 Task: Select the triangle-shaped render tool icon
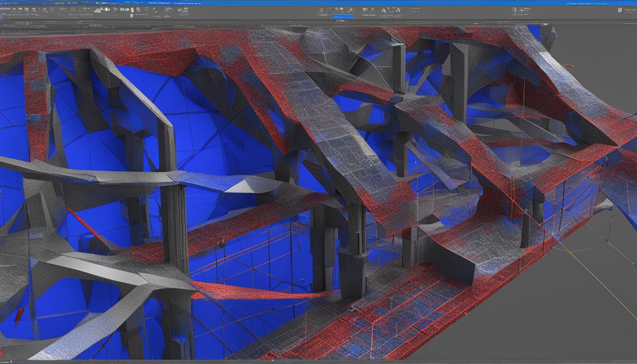coord(97,9)
